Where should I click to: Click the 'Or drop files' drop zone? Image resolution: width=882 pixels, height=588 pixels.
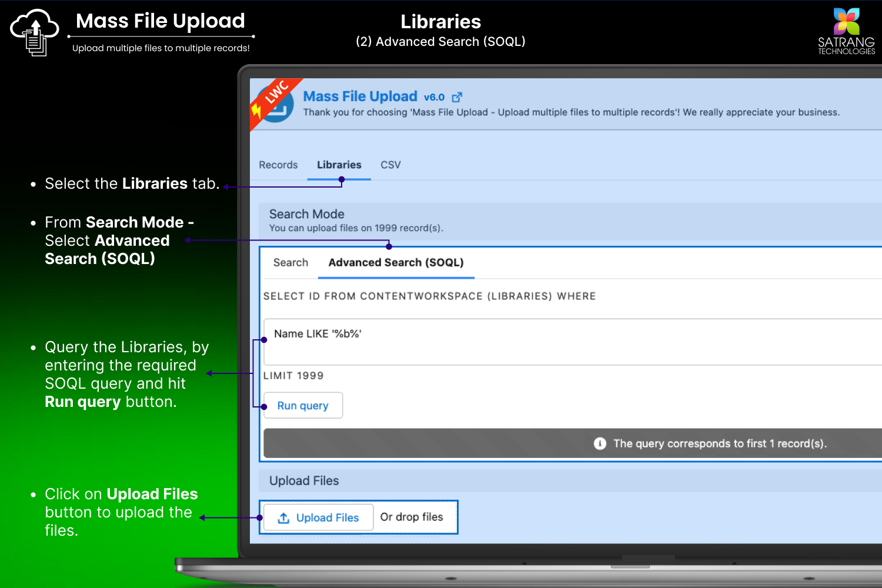tap(412, 517)
